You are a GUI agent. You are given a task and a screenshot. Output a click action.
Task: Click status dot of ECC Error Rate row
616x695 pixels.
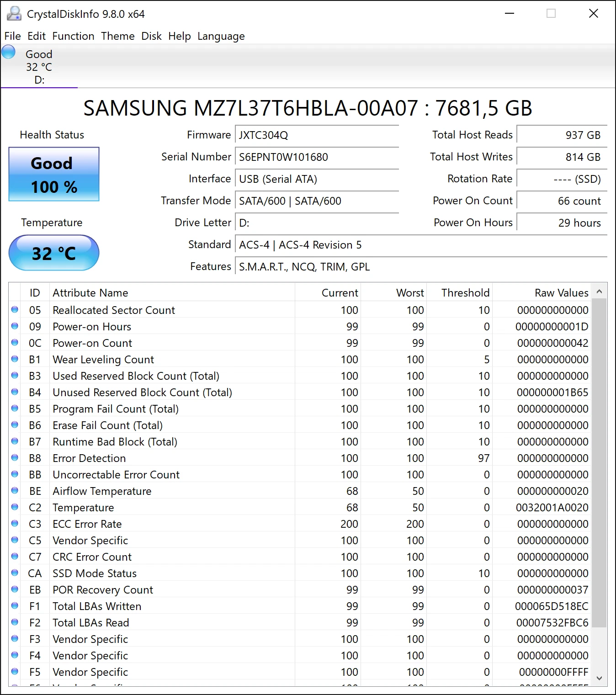click(15, 523)
